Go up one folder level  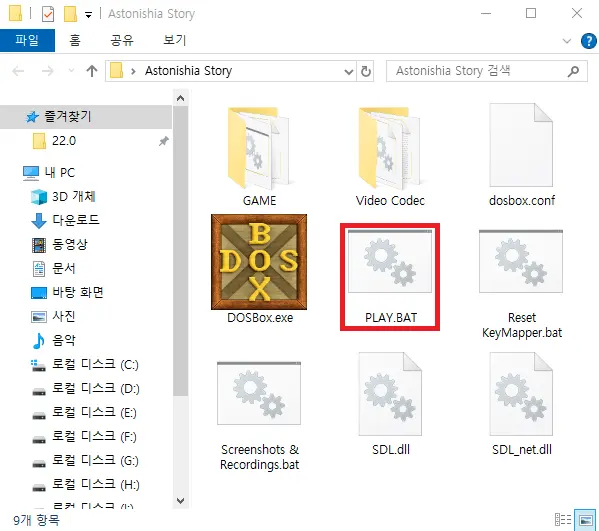92,71
